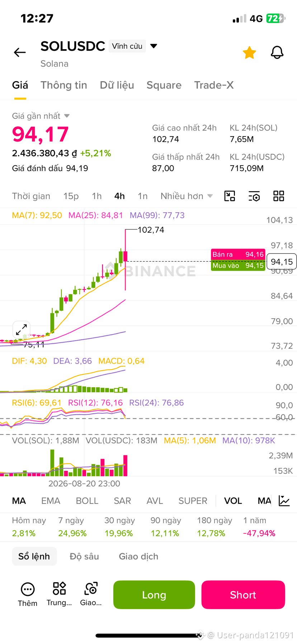The height and width of the screenshot is (644, 297).
Task: Expand the Nhiều hơn intervals dropdown
Action: coord(187,196)
